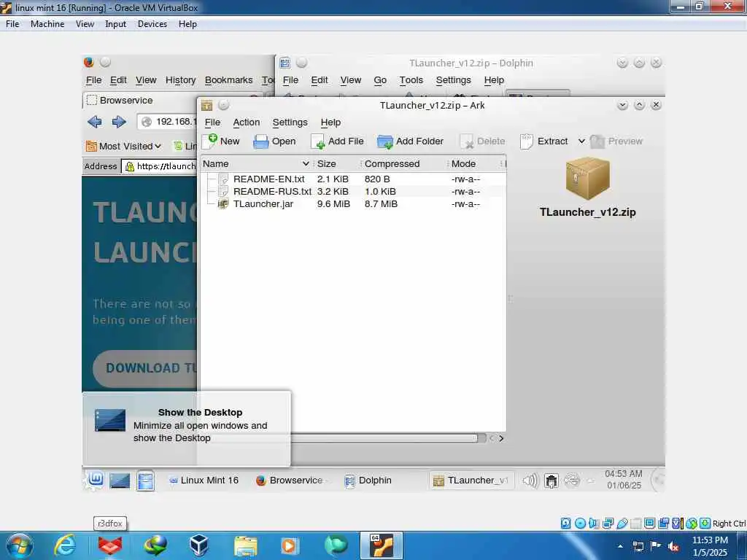Open VirtualBox Devices menu

[152, 24]
